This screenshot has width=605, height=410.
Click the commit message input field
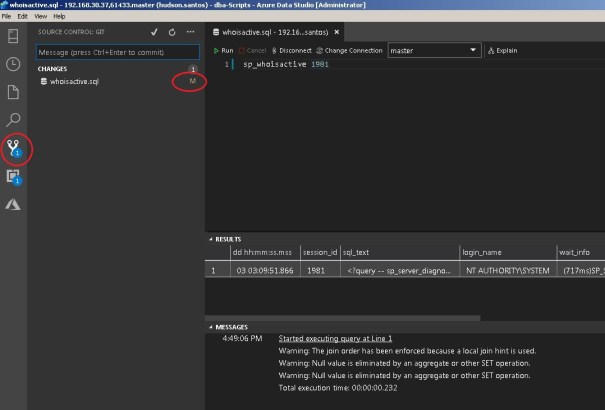(x=117, y=51)
